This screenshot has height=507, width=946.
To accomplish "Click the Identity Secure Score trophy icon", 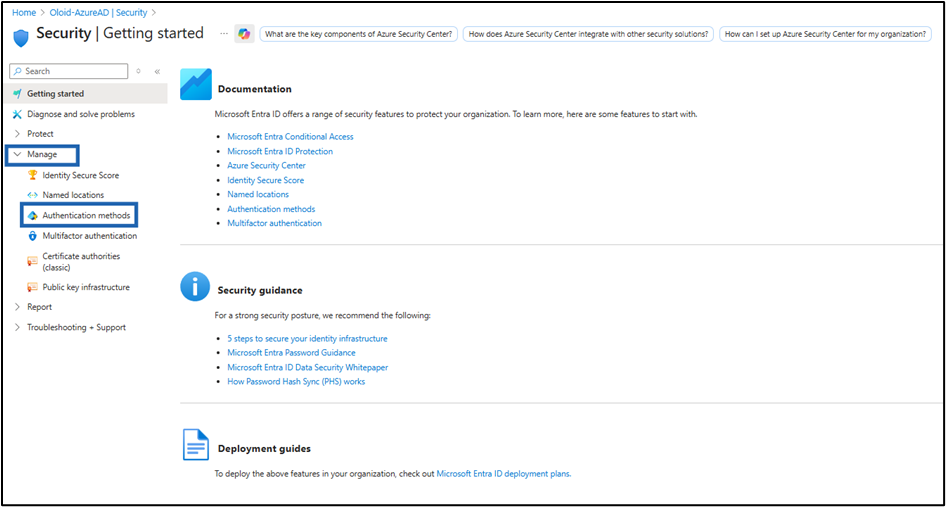I will (x=33, y=176).
